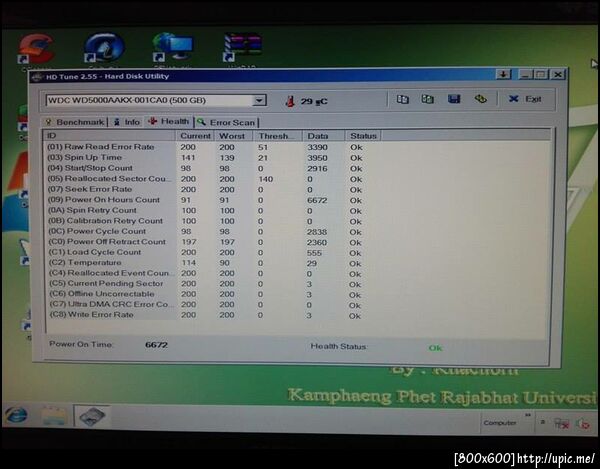Click the HD Tune title bar icon
600x469 pixels.
click(x=37, y=77)
